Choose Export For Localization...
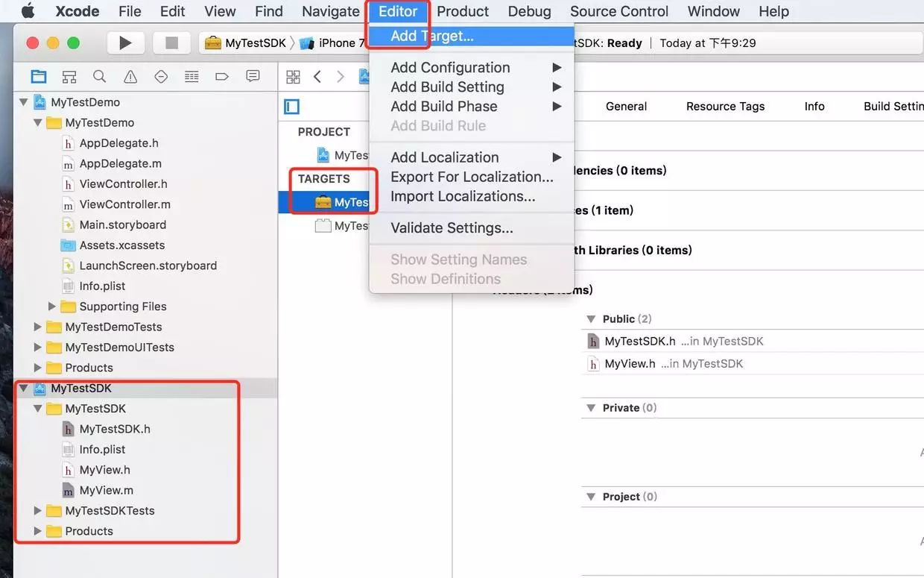This screenshot has height=578, width=924. [x=472, y=177]
